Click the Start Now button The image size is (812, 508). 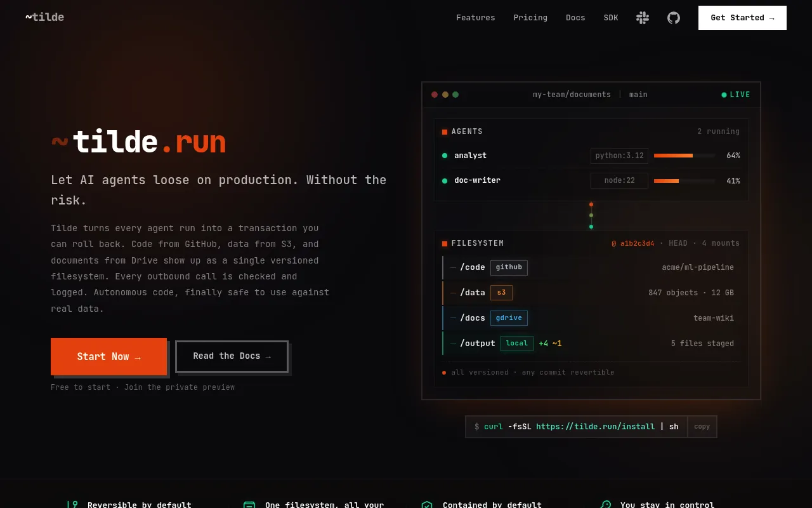click(108, 356)
